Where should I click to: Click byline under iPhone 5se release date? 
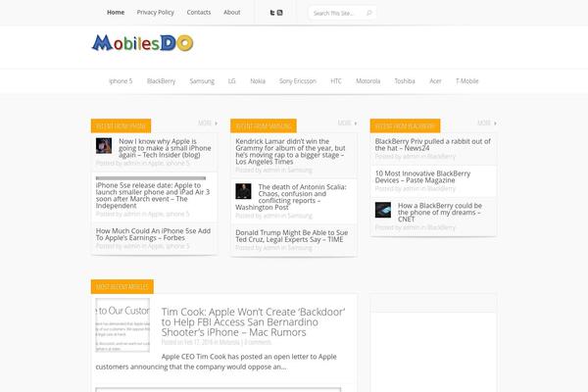(x=142, y=214)
